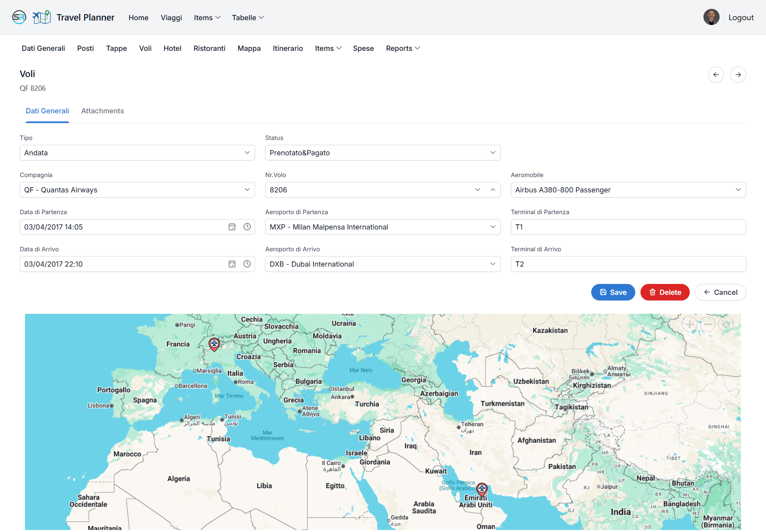Switch to the Attachments tab
766x532 pixels.
pos(103,111)
